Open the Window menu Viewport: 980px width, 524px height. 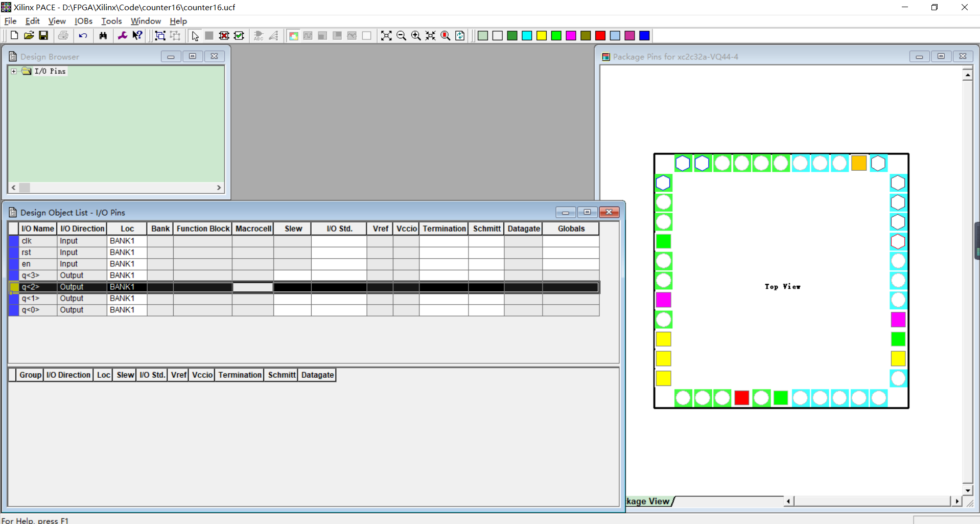(146, 21)
